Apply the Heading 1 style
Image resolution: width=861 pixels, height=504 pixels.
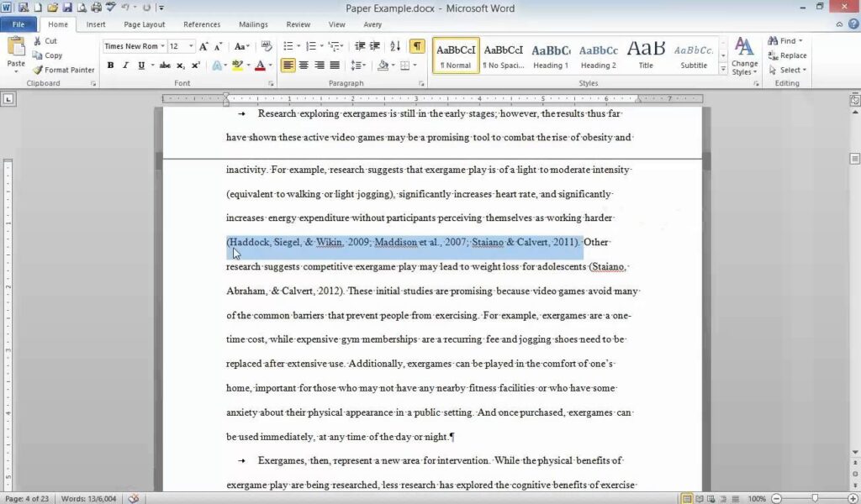point(550,55)
